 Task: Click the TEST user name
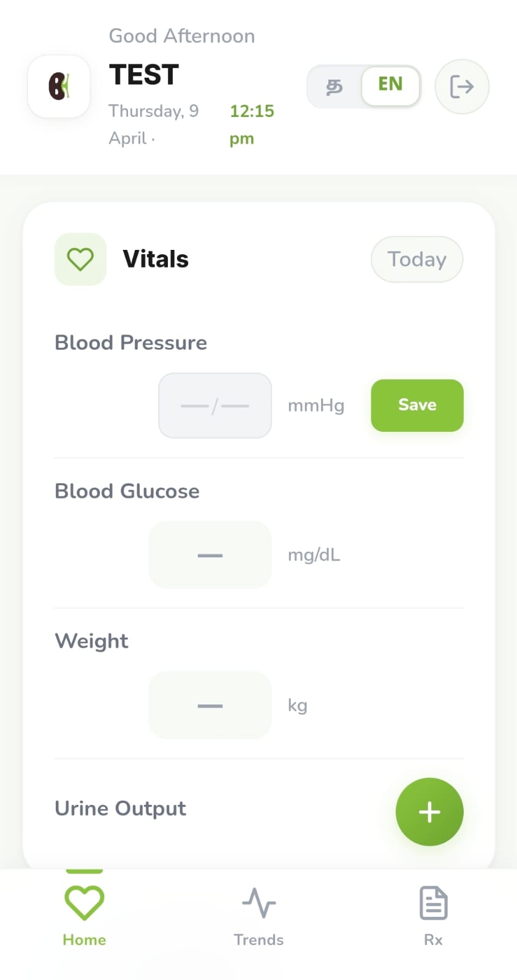(145, 75)
